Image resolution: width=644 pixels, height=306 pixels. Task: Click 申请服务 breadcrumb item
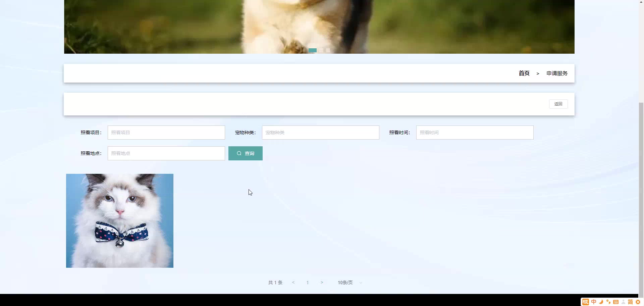point(557,73)
